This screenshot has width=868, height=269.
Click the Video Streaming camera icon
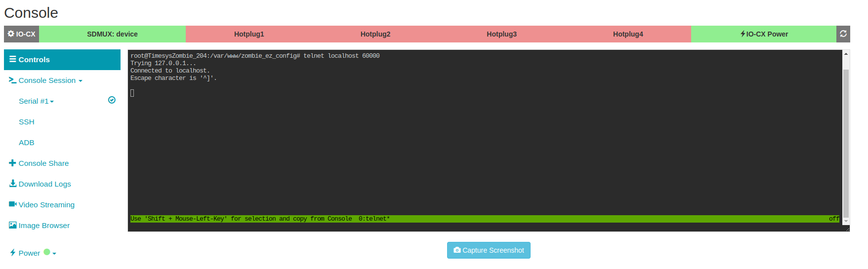[13, 204]
